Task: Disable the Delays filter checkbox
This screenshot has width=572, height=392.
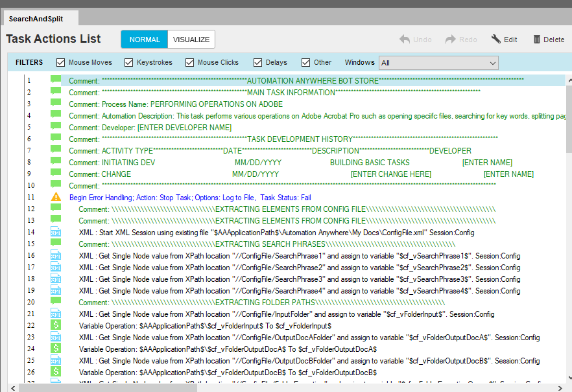Action: coord(258,63)
